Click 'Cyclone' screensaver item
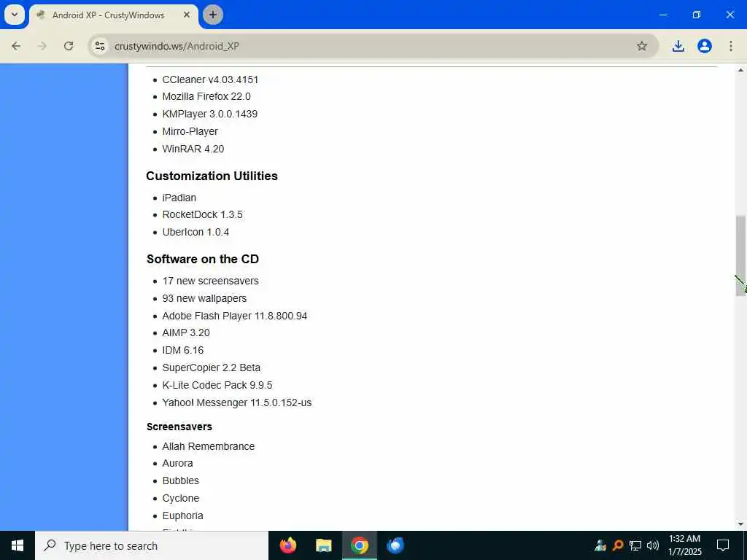 [x=181, y=499]
